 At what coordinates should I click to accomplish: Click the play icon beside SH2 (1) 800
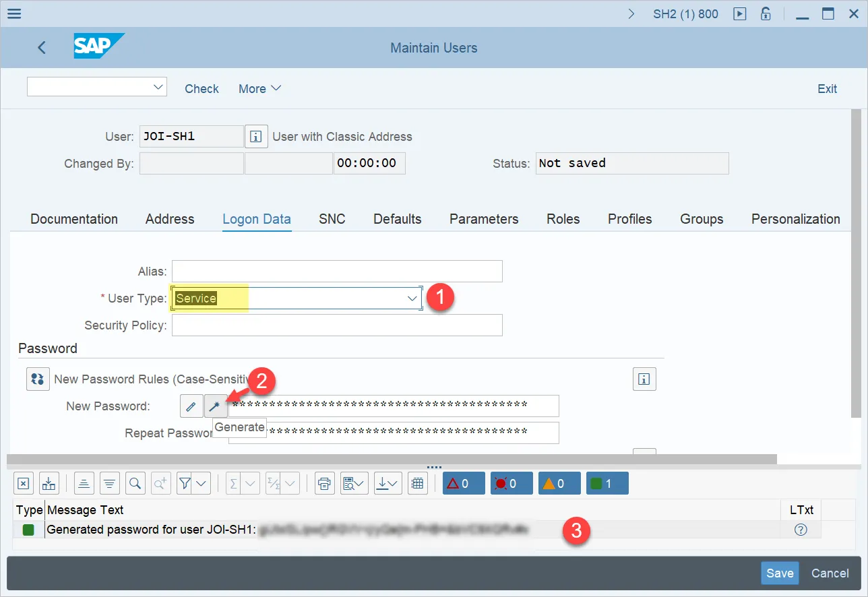click(740, 13)
